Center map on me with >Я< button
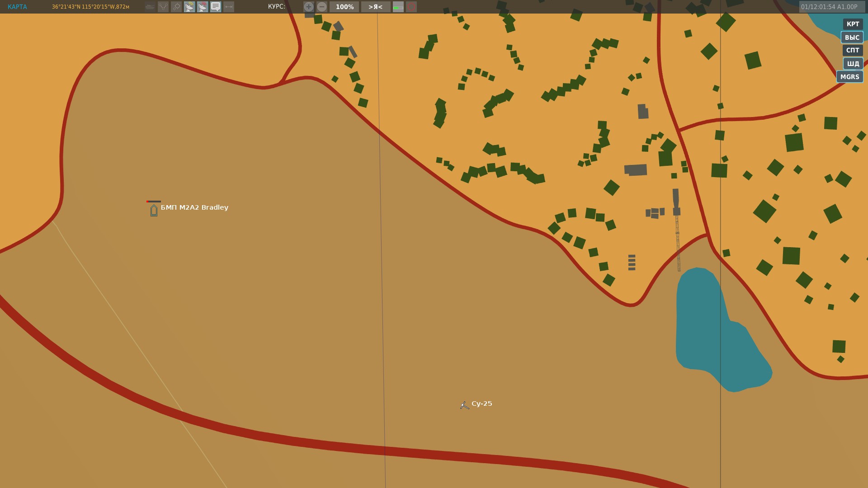The image size is (868, 488). click(376, 7)
